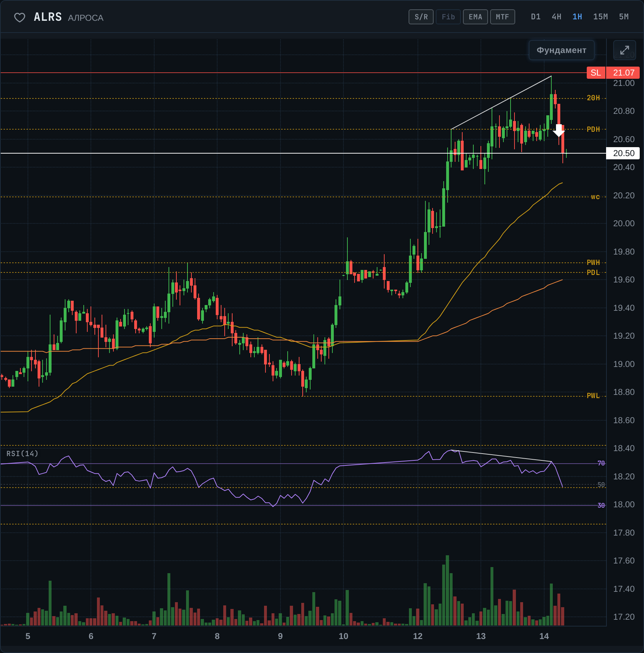
Task: Toggle the MTF overlay
Action: click(503, 17)
